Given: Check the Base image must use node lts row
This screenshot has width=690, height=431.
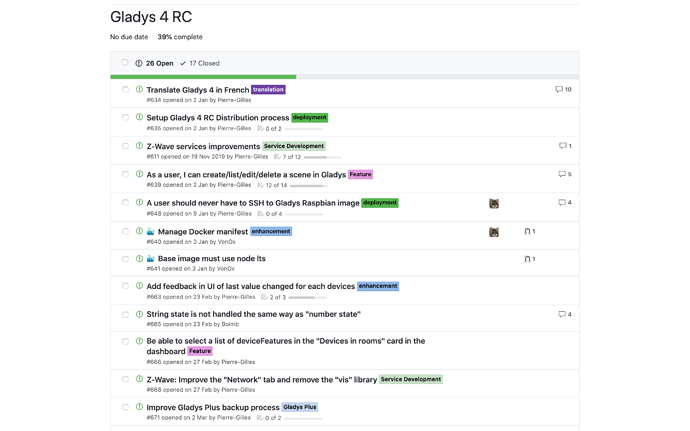Looking at the screenshot, I should tap(125, 259).
